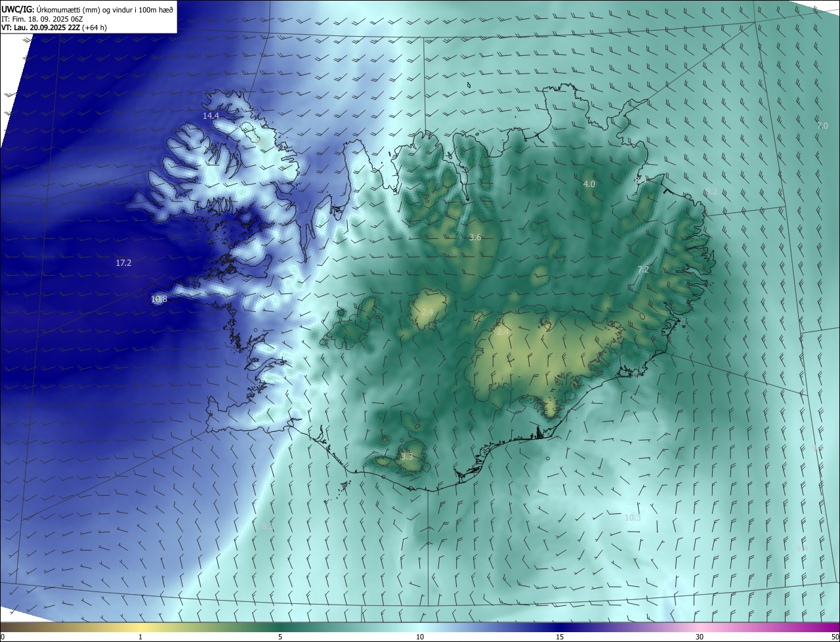Click the 10.3 value label over the sea
Viewport: 840px width, 642px height.
click(632, 517)
